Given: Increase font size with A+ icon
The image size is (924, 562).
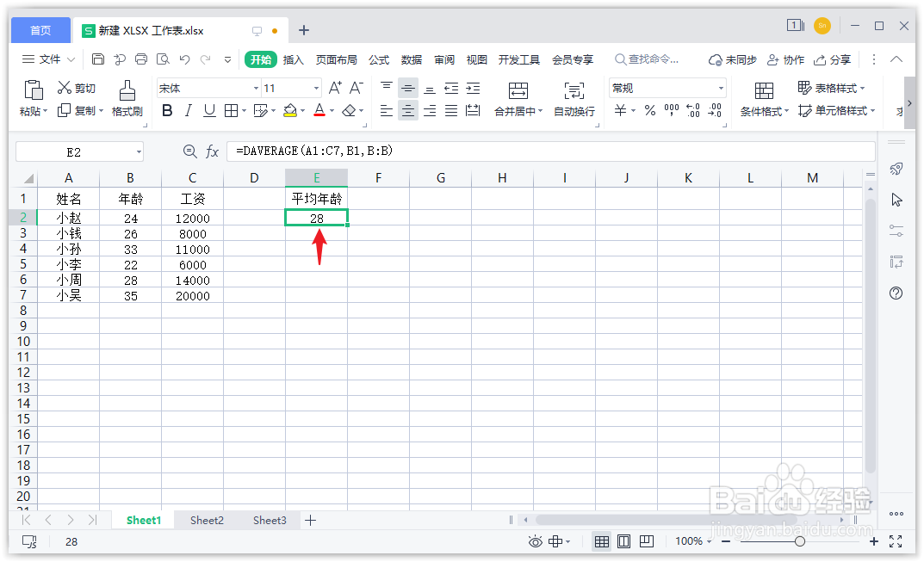Looking at the screenshot, I should click(x=335, y=88).
